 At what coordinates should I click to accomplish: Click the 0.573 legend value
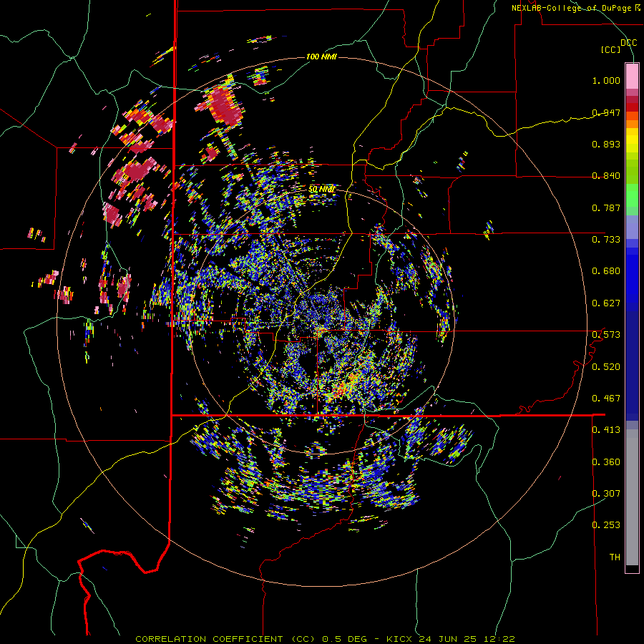[606, 335]
